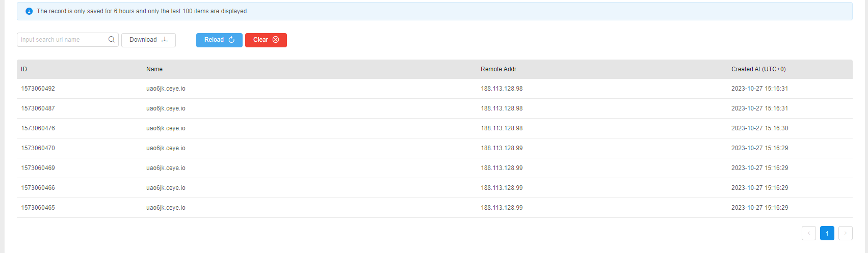Click the timestamp in row 1573060466

coord(759,188)
